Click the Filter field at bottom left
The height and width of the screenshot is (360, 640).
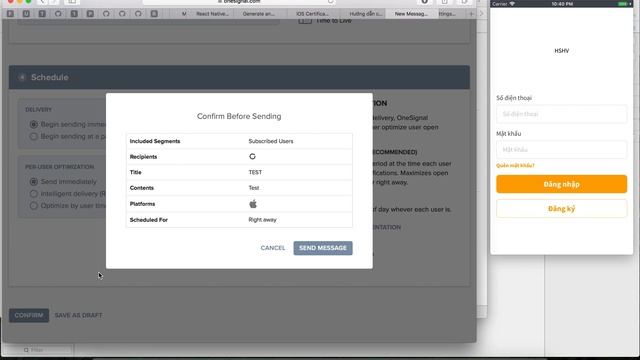(x=38, y=350)
